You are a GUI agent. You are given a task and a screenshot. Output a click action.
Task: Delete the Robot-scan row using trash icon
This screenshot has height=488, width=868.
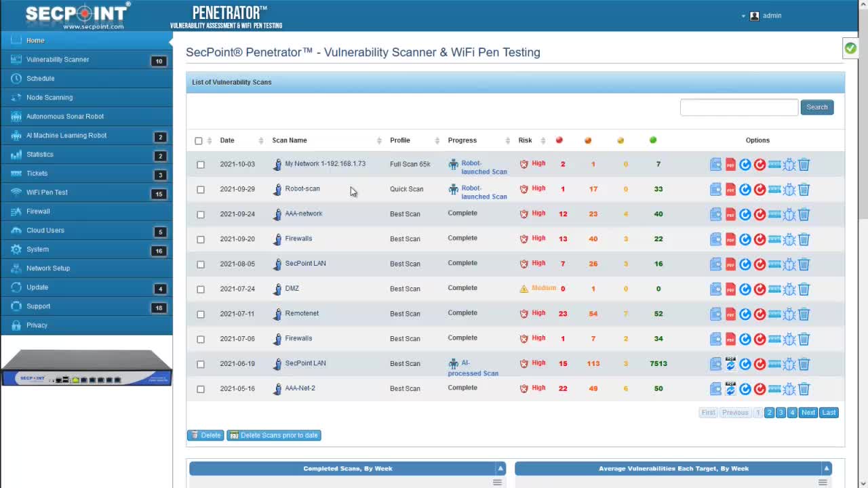pos(804,190)
